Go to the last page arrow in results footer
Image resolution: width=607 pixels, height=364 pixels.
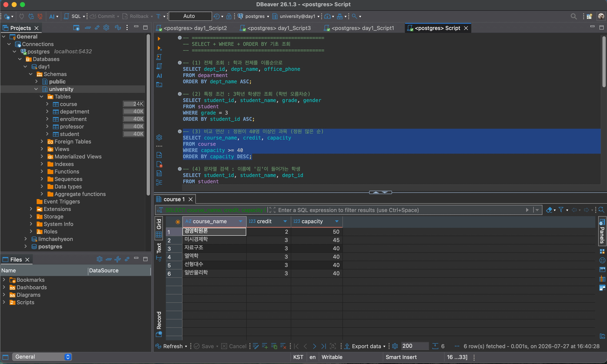click(x=324, y=346)
